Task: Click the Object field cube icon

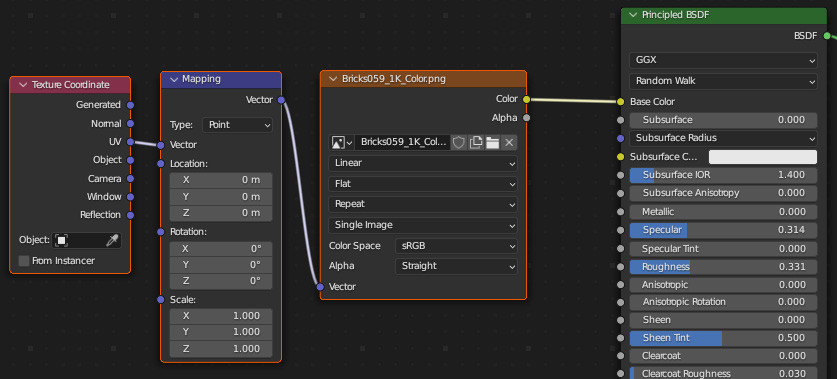Action: click(x=61, y=240)
